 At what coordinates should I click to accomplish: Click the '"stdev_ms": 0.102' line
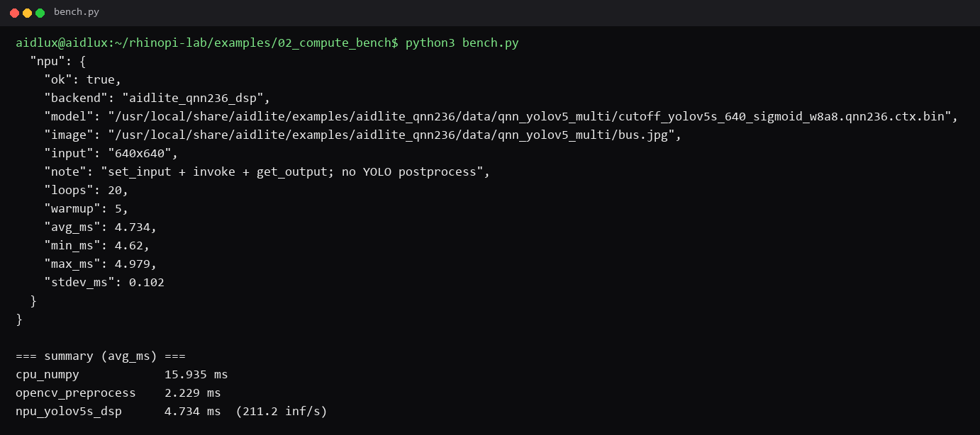click(104, 283)
